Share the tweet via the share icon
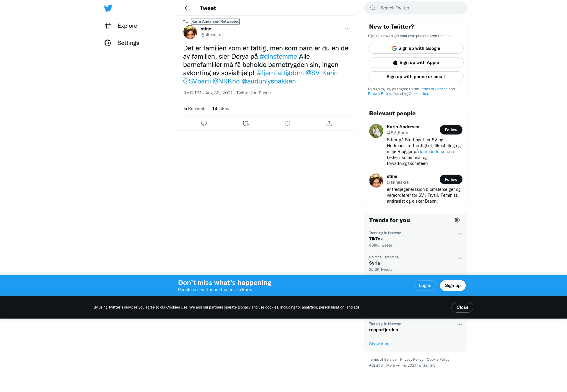Viewport: 567px width, 392px height. (329, 123)
